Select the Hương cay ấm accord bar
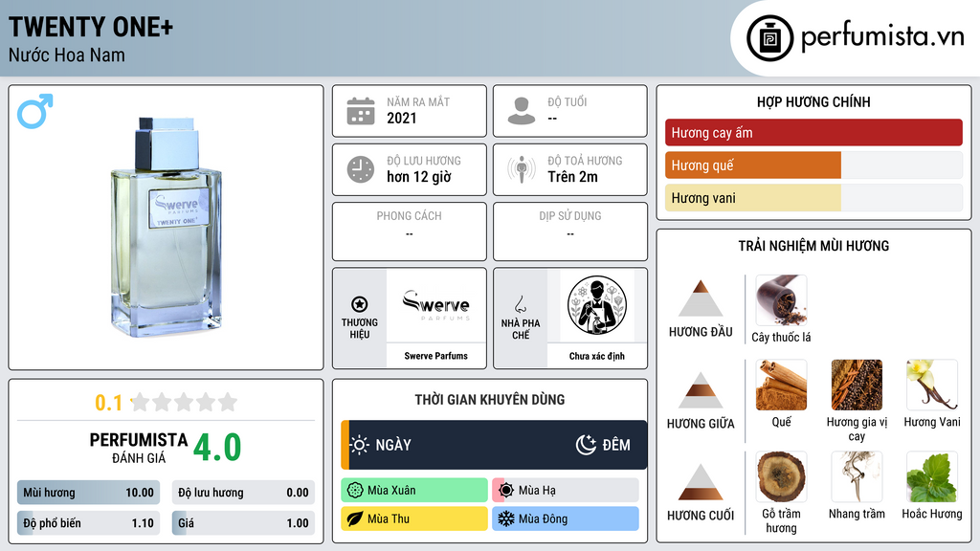The width and height of the screenshot is (980, 551). coord(813,132)
